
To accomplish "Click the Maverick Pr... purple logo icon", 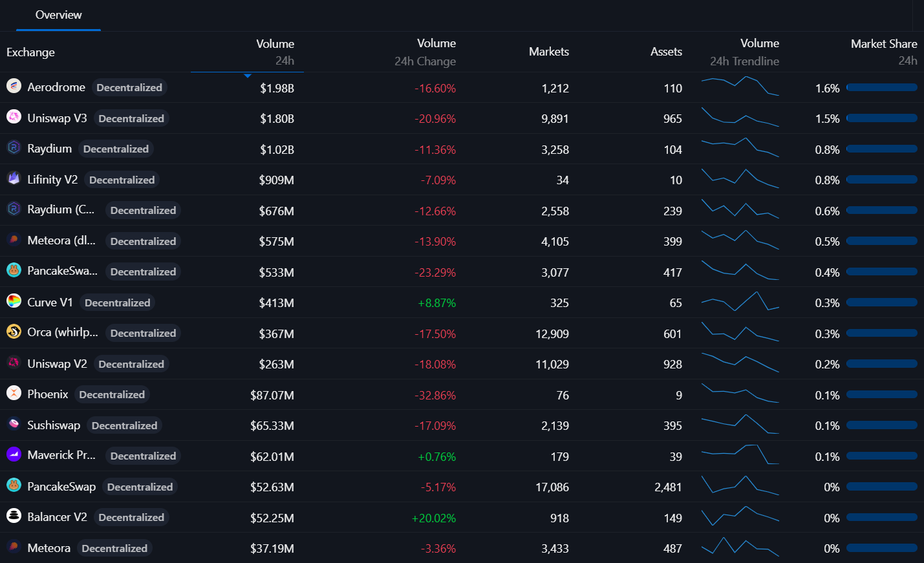I will 14,454.
